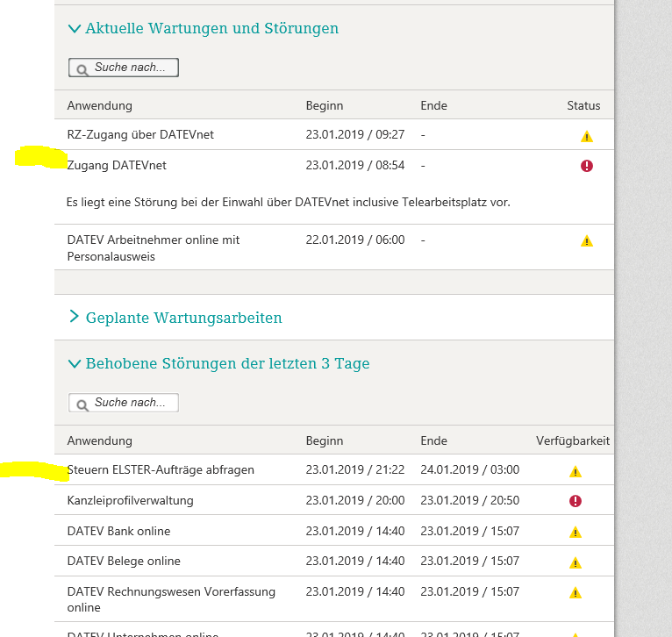This screenshot has height=637, width=672.
Task: Click warning icon for DATEV Bank online
Action: pyautogui.click(x=575, y=532)
